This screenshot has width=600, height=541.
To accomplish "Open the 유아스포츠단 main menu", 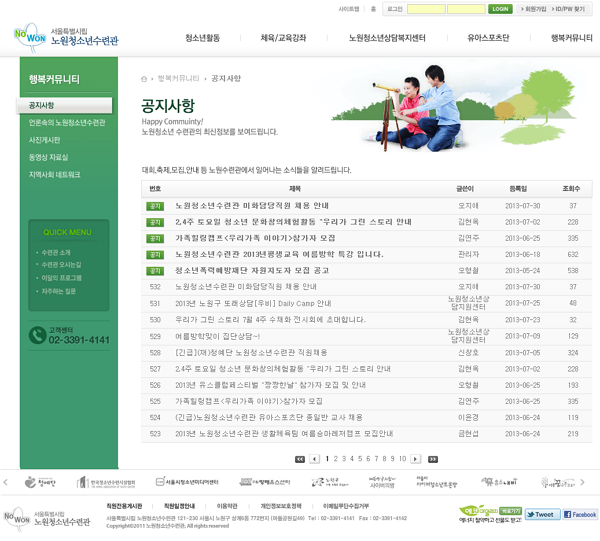I will (x=488, y=38).
